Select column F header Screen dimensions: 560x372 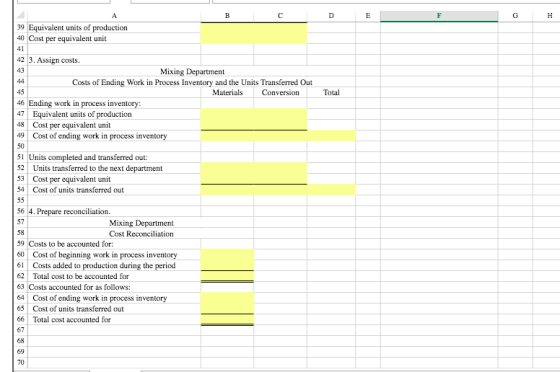point(439,16)
